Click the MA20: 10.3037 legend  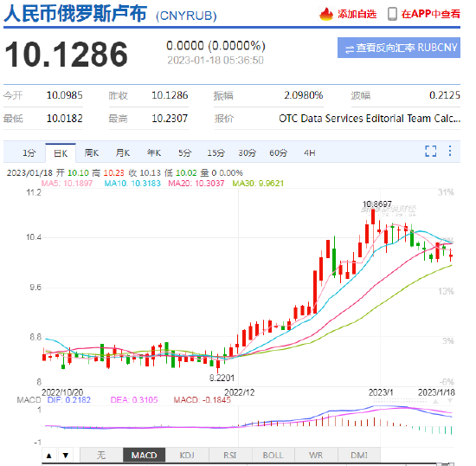click(x=196, y=184)
